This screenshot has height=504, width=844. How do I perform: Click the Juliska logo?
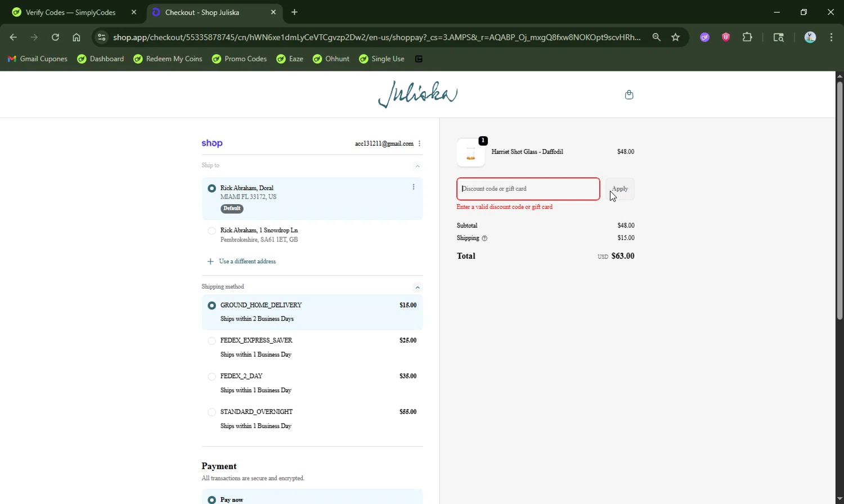[x=417, y=94]
